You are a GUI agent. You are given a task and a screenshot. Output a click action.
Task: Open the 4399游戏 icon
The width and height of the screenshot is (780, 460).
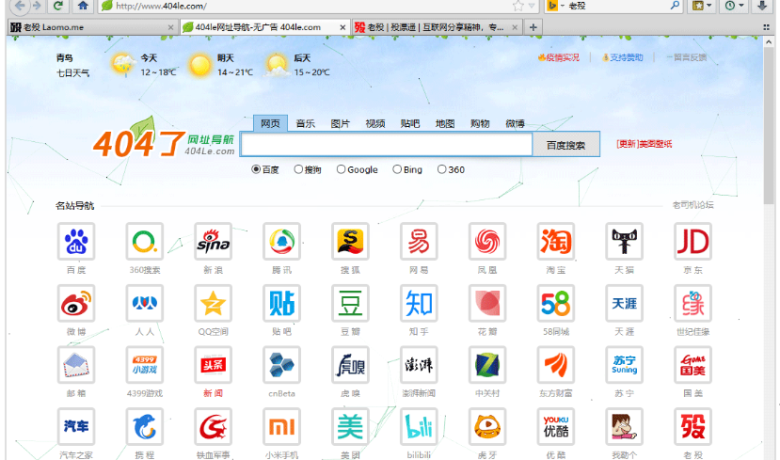pos(144,365)
